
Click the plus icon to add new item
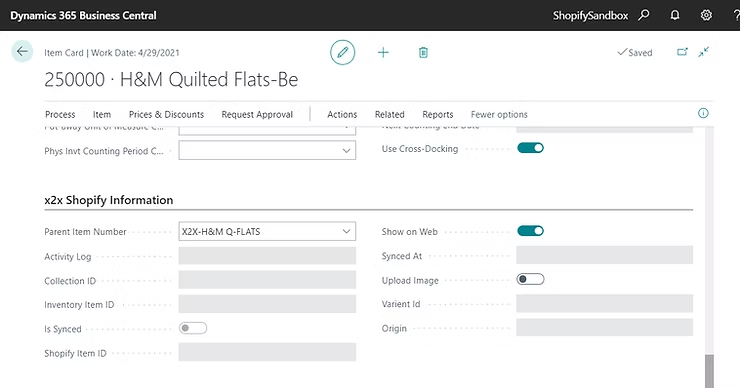383,52
